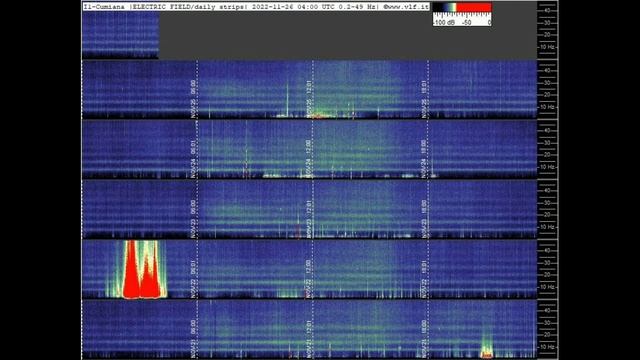Click the Nov 25 06:00 time marker
Viewport: 640px width, 360px height.
click(193, 99)
